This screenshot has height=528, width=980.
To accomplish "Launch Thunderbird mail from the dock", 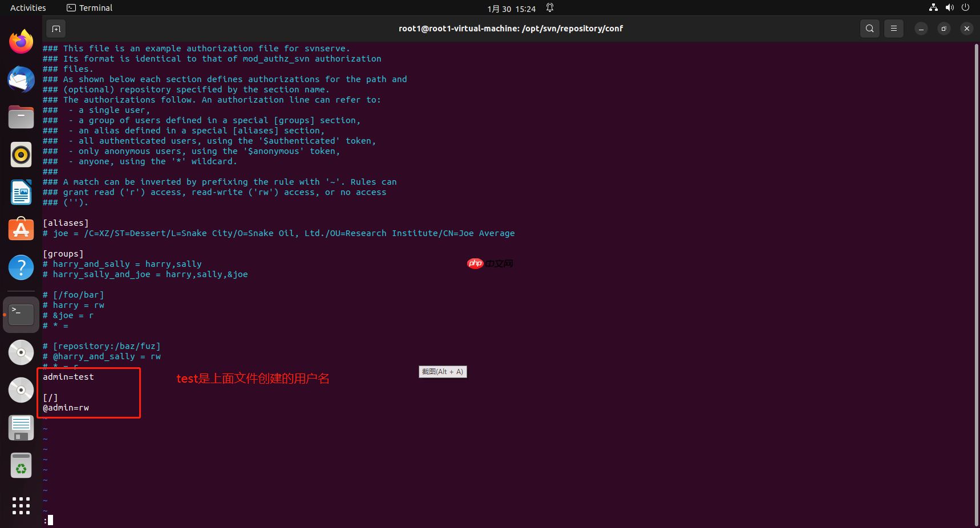I will tap(21, 79).
